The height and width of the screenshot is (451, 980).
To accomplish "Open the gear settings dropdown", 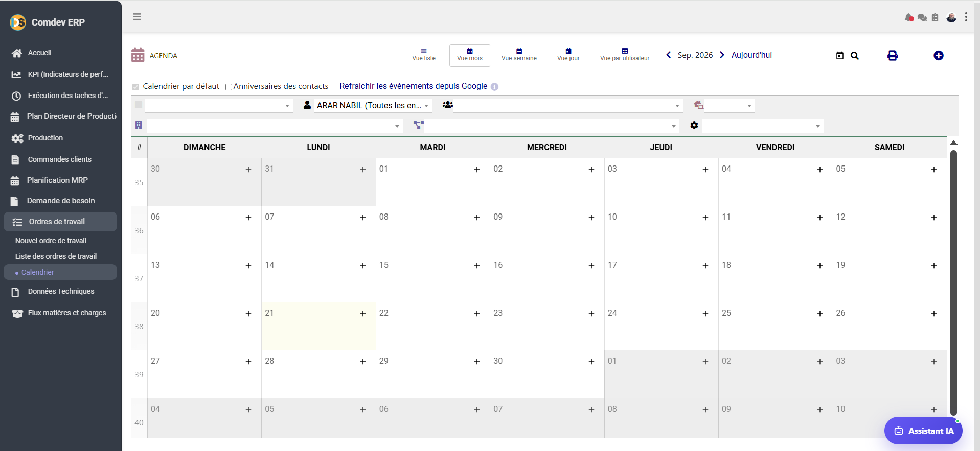I will coord(763,126).
